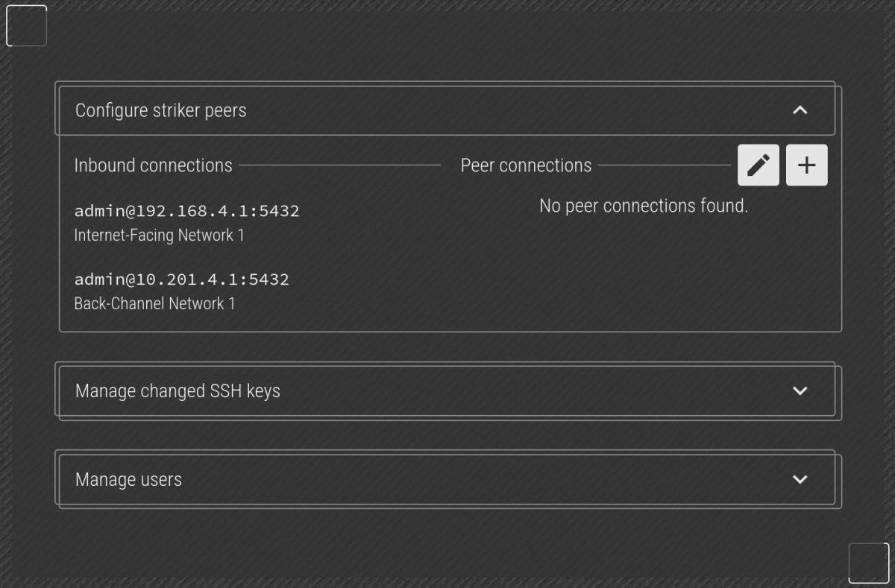Expand Manage changed SSH keys chevron arrow

click(800, 391)
